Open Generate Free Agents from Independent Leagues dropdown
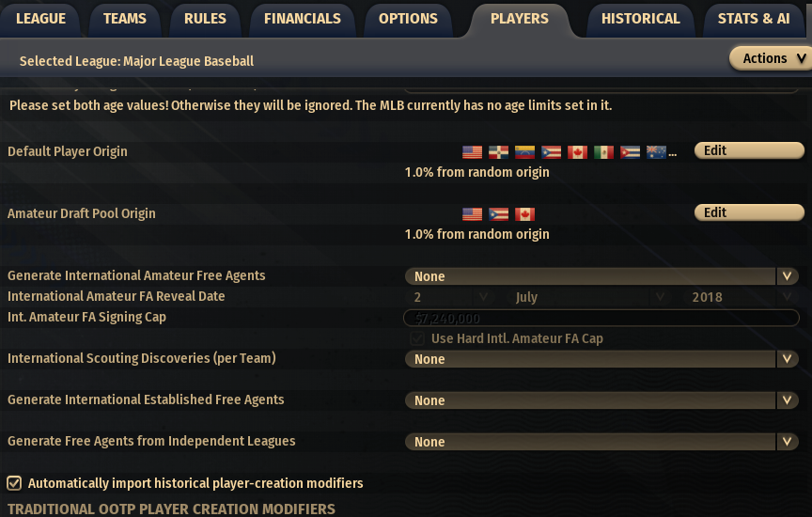 [x=601, y=442]
